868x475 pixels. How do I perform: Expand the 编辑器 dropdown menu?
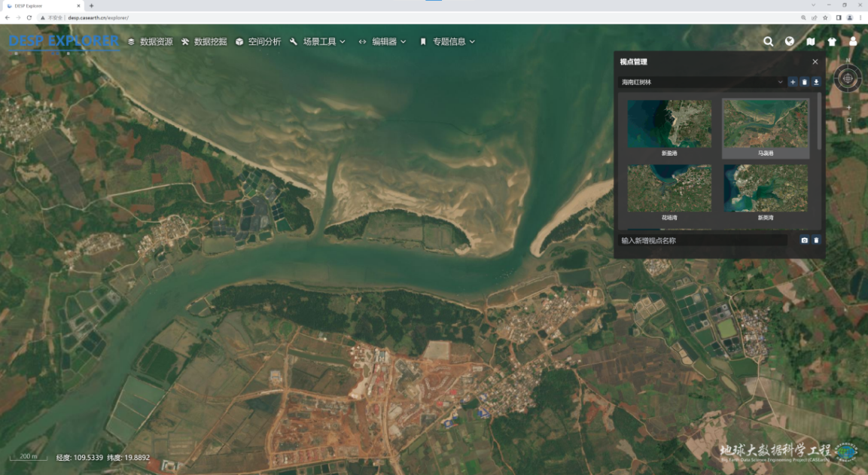click(x=382, y=42)
